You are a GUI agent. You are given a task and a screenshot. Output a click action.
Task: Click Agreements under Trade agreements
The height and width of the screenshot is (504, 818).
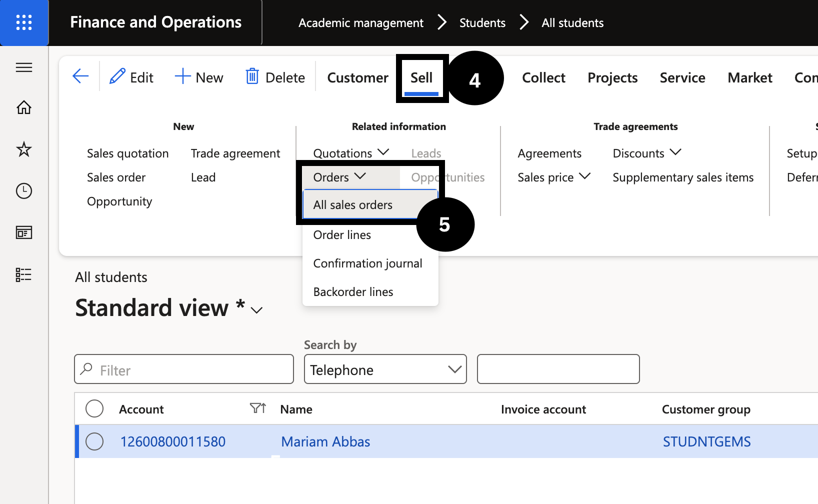tap(549, 153)
